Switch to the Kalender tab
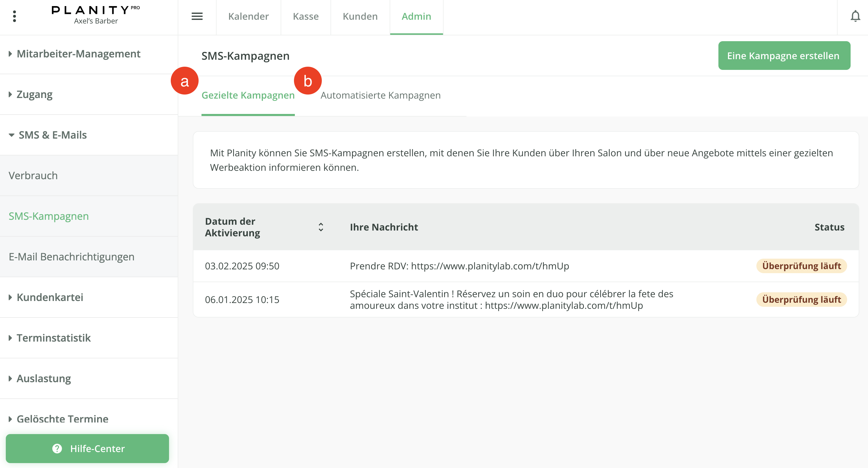 pyautogui.click(x=248, y=16)
